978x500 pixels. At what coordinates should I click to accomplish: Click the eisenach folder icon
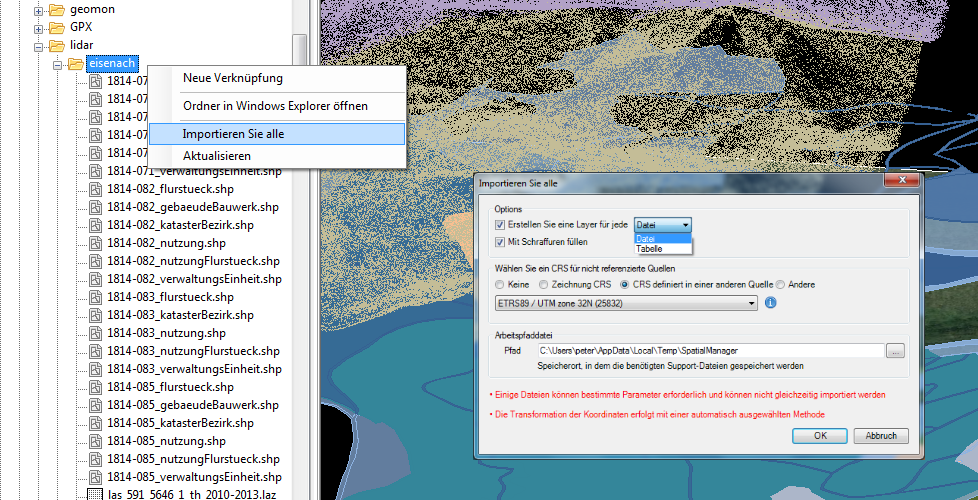click(75, 63)
